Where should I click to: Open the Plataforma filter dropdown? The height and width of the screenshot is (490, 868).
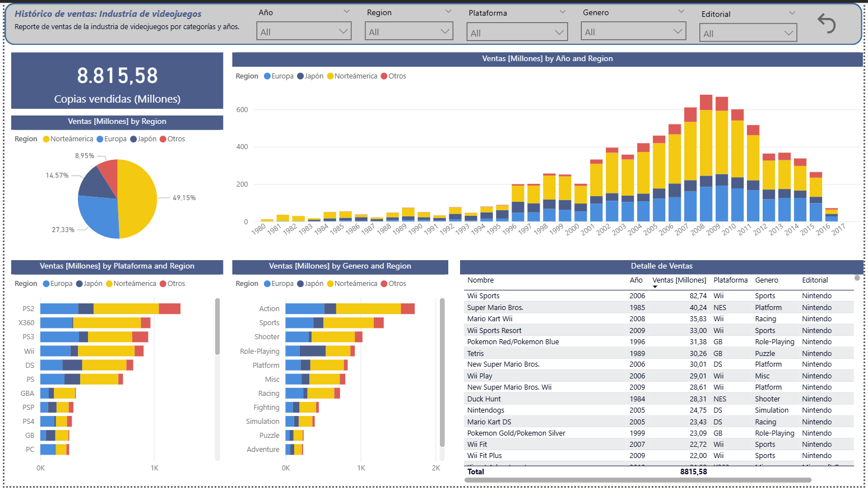[x=517, y=33]
